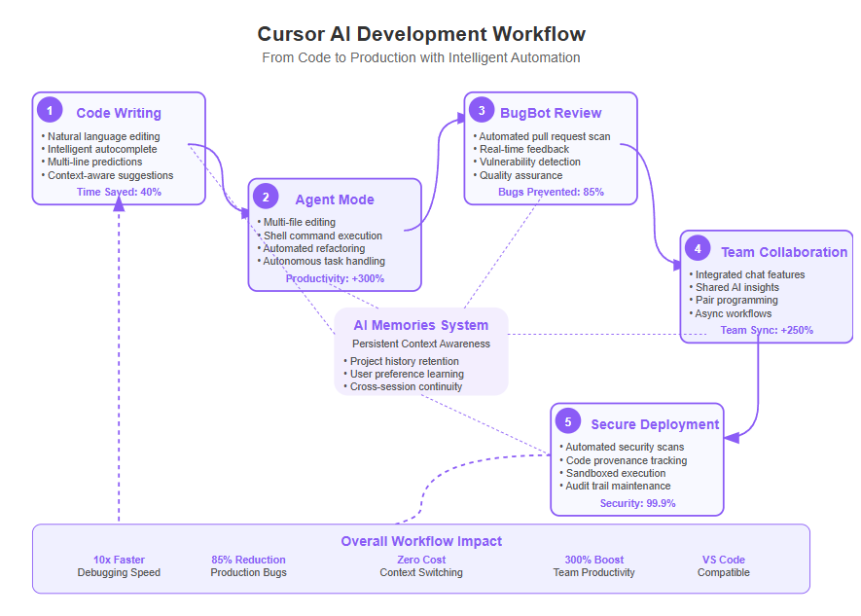Click the 300% Boost stat

[x=594, y=560]
